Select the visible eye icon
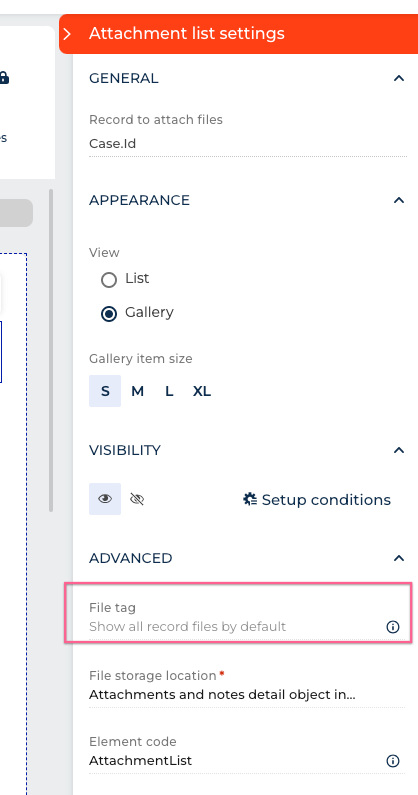Viewport: 418px width, 795px height. [105, 499]
